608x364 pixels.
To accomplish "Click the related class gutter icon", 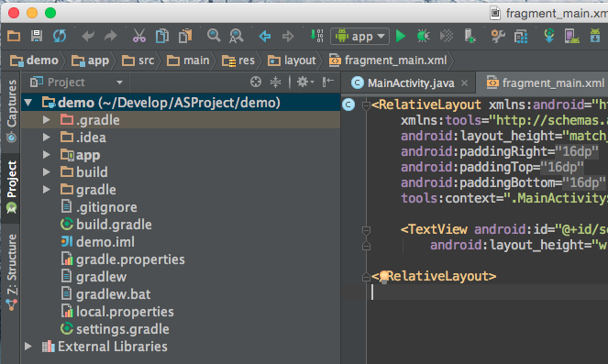I will 348,105.
